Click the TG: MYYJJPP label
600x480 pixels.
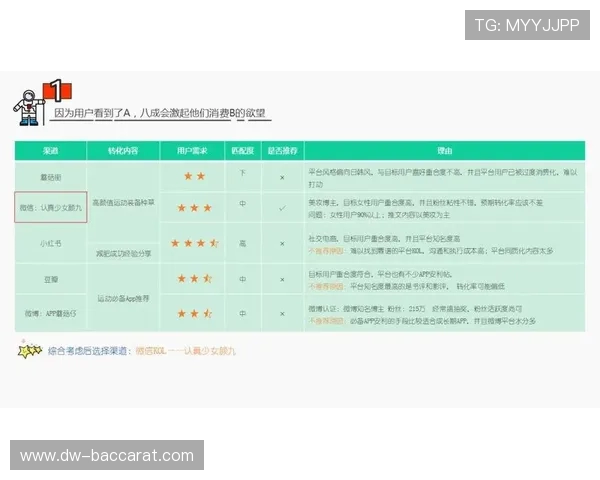coord(526,25)
